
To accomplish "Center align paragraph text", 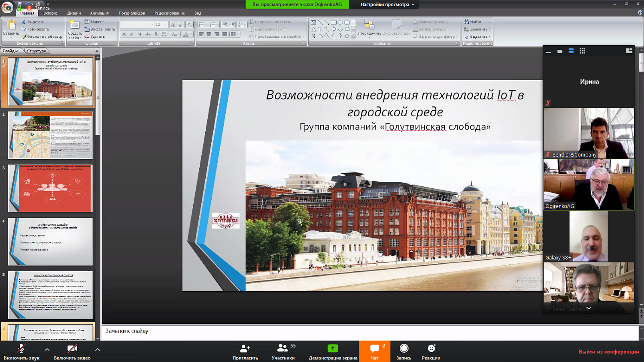I will (x=209, y=34).
